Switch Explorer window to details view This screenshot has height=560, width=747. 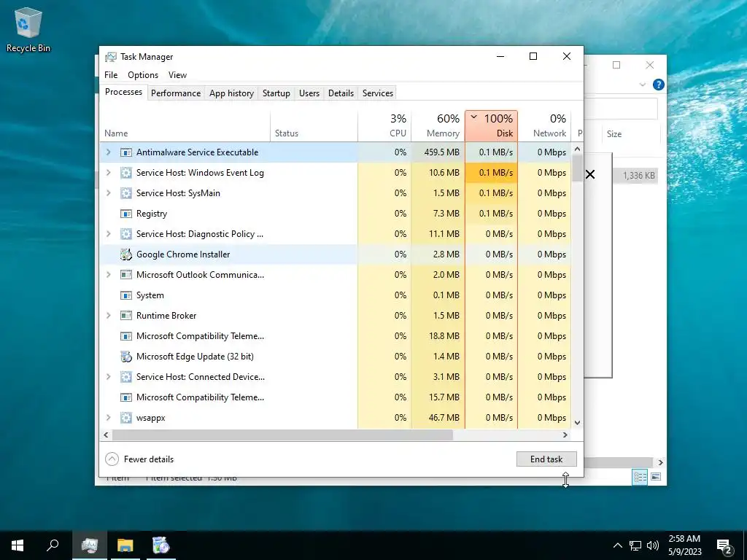640,477
